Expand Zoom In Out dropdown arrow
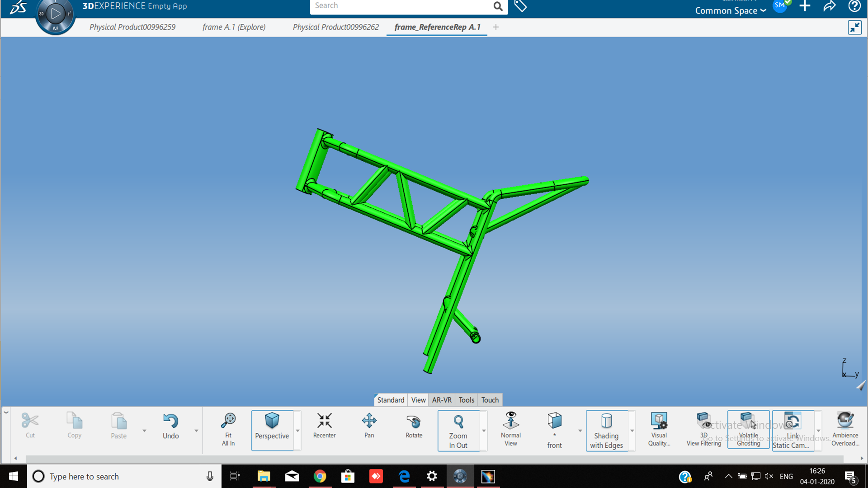The width and height of the screenshot is (868, 488). (x=484, y=431)
